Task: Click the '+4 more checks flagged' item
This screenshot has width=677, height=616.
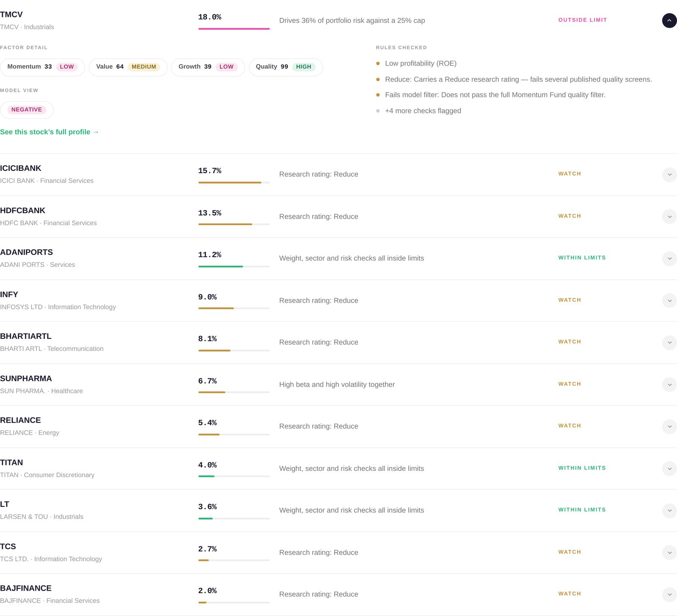Action: (423, 111)
